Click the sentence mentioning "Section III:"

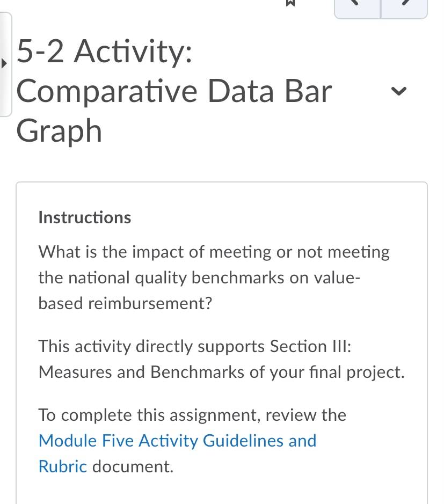195,347
